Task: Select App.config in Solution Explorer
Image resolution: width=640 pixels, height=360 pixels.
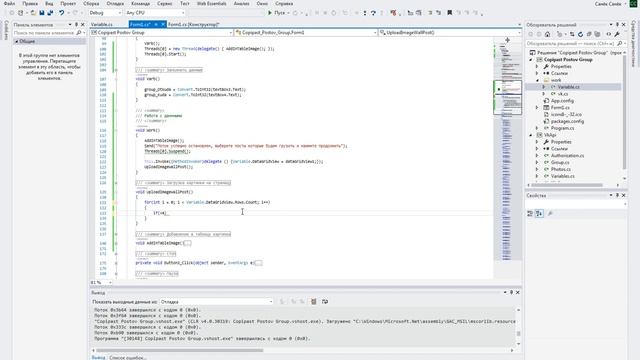Action: (562, 101)
